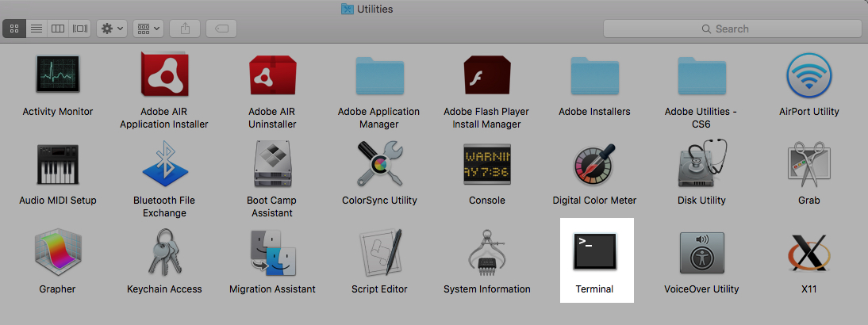Open the item arrangement dropdown
This screenshot has height=325, width=868.
[x=148, y=29]
